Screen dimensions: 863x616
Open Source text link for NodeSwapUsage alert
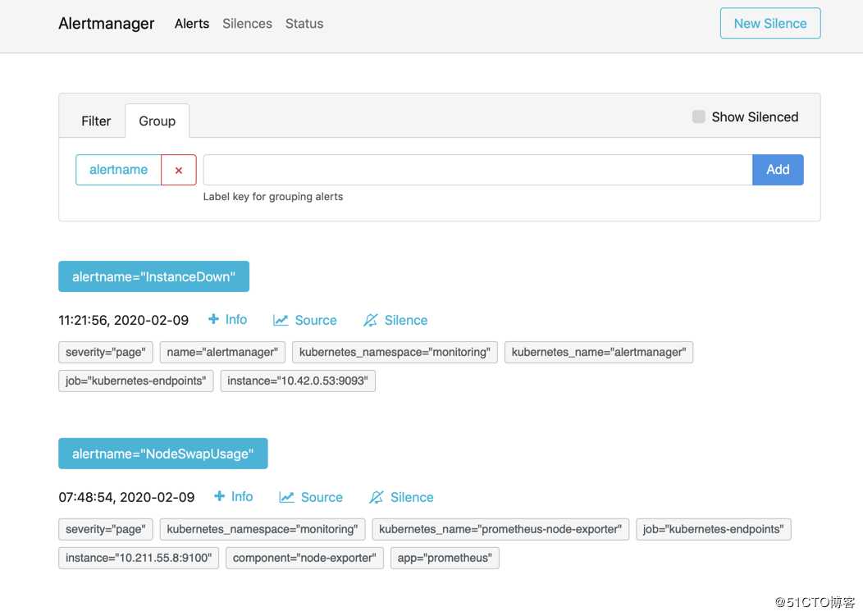tap(322, 498)
